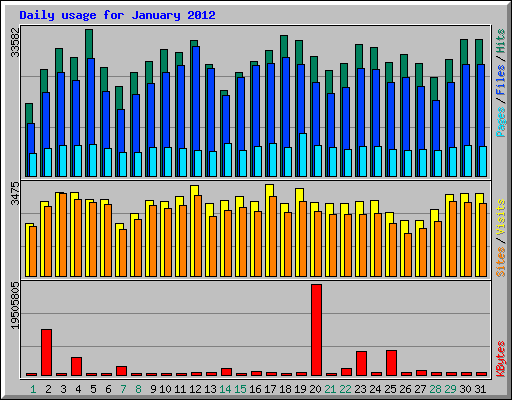Screen dimensions: 512x400
Task: Click day label 13 on the x-axis
Action: (x=210, y=389)
